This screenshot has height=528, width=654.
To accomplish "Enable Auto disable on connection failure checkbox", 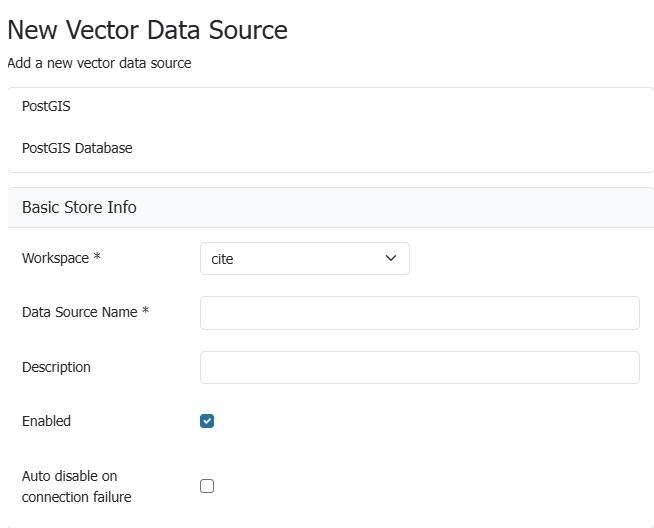I will (207, 486).
